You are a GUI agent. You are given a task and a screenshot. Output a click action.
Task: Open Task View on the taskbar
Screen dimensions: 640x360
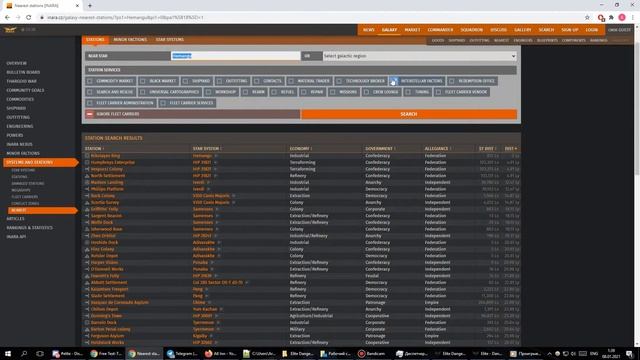click(x=40, y=353)
